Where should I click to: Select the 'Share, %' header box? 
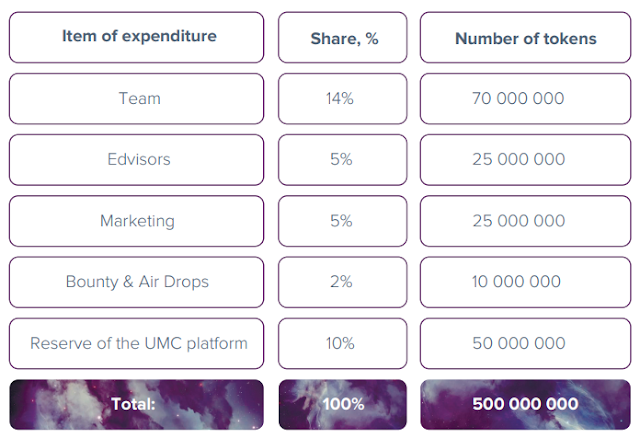click(343, 38)
